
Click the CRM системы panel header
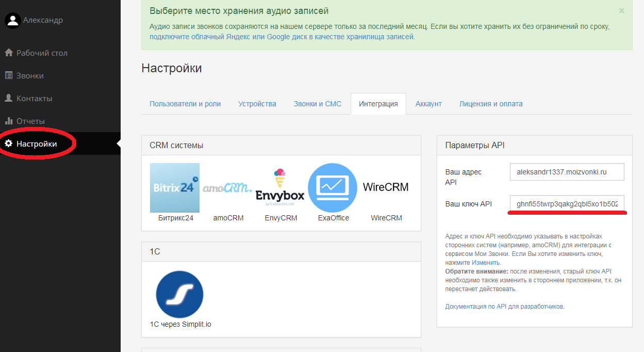pyautogui.click(x=281, y=146)
